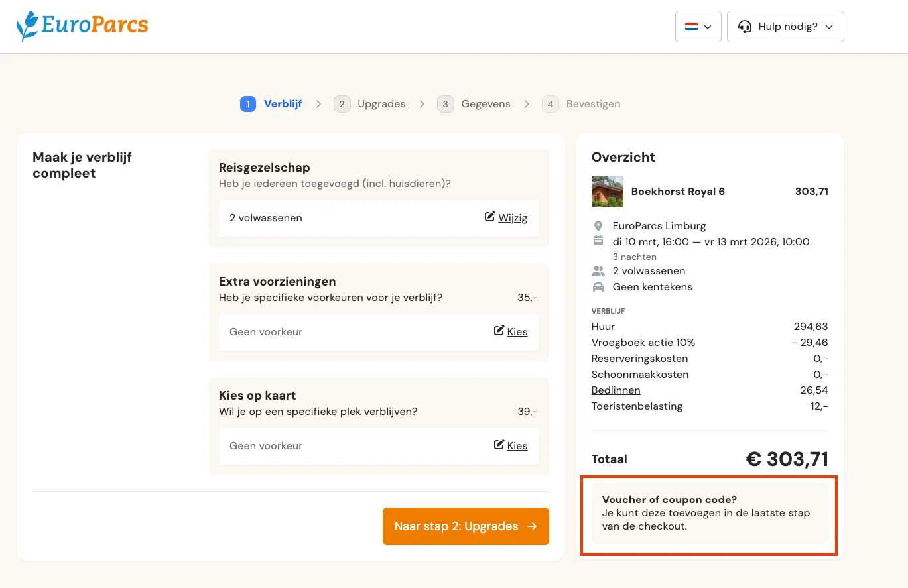Click the edit pencil next to Wijzig

pos(489,217)
